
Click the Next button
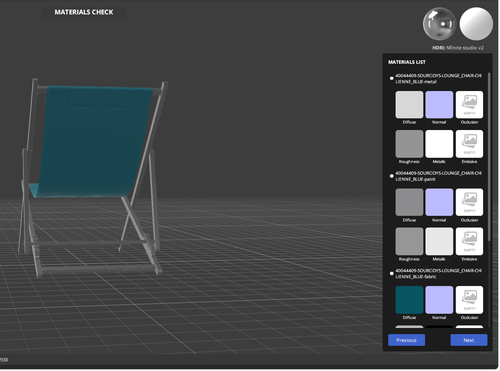[469, 340]
